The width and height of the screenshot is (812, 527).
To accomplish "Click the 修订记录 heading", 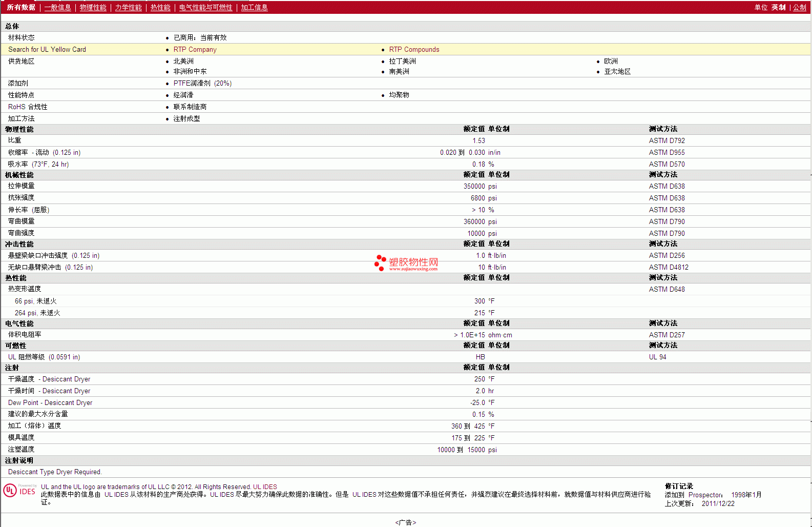I will (679, 486).
